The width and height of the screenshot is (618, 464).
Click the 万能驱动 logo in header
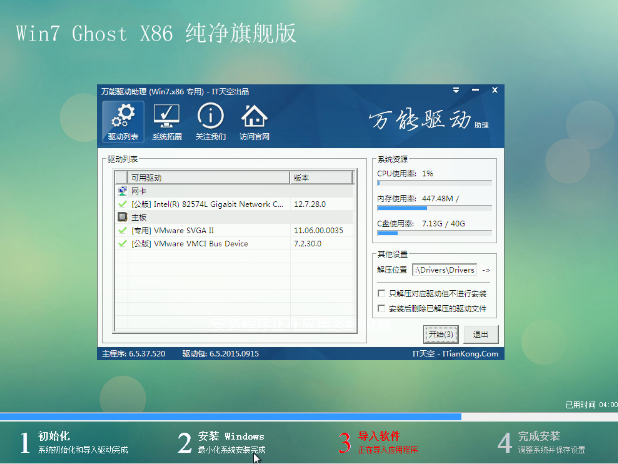[x=429, y=120]
